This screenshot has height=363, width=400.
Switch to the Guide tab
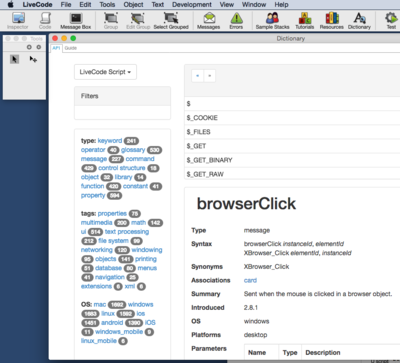tap(71, 48)
